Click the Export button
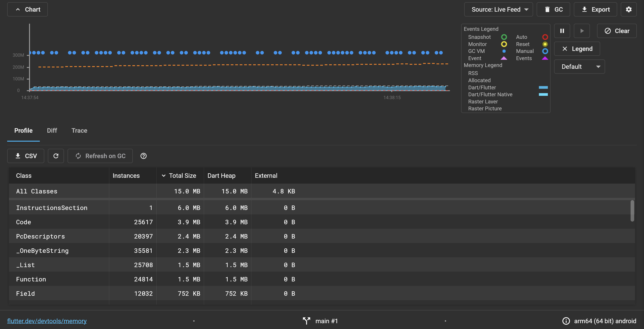 (595, 9)
